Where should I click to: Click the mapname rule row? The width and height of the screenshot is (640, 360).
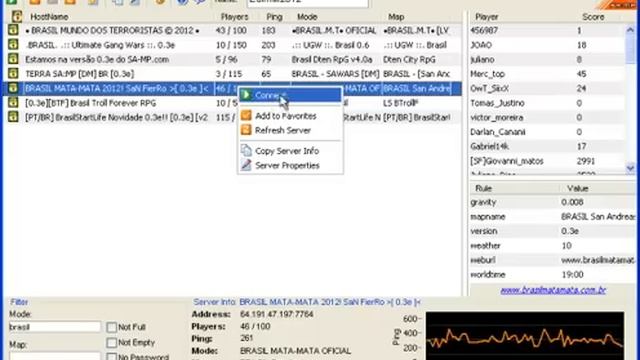pyautogui.click(x=552, y=217)
